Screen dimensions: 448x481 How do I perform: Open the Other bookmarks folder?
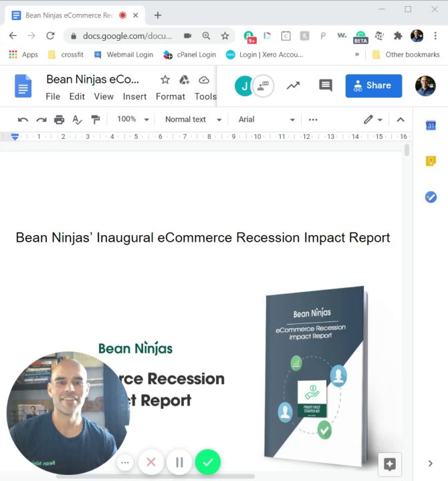(x=406, y=55)
